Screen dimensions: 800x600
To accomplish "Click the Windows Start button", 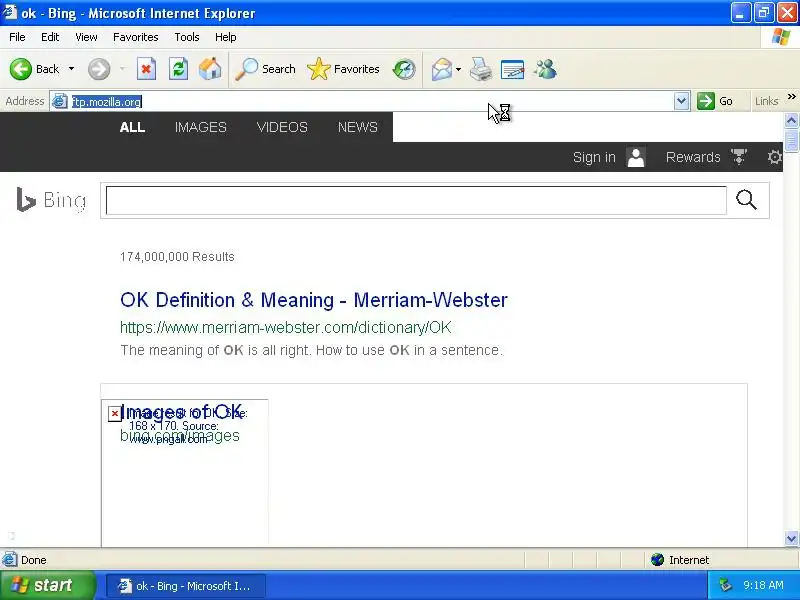I will tap(47, 585).
